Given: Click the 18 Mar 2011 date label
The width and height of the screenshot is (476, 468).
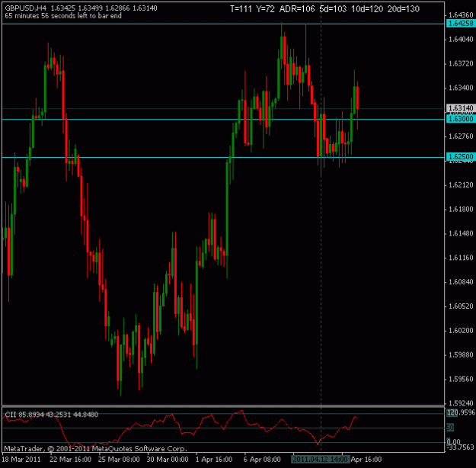Looking at the screenshot, I should [x=21, y=459].
